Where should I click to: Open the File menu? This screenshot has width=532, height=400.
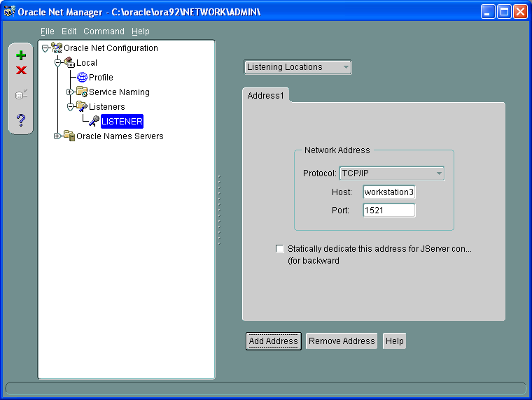click(47, 31)
